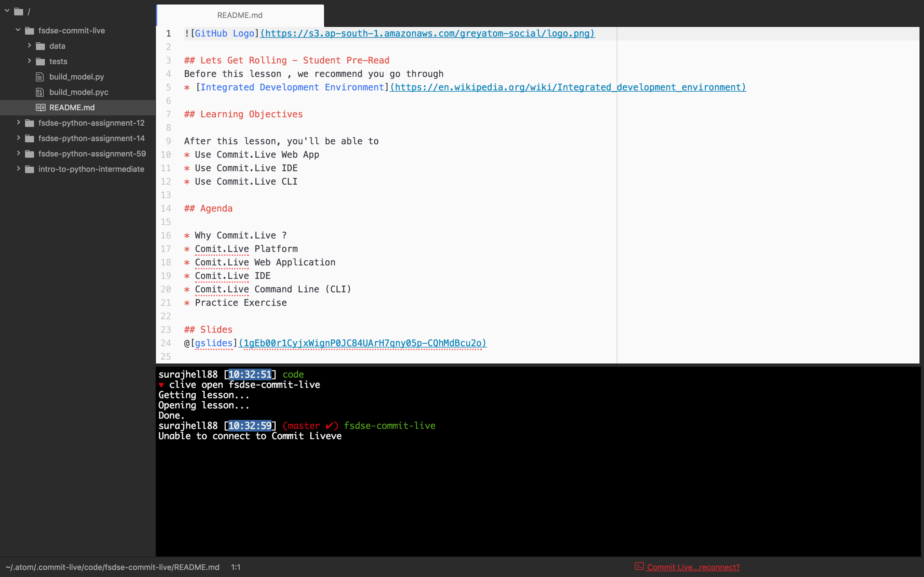
Task: Click the README.md book icon in tree
Action: pos(40,108)
